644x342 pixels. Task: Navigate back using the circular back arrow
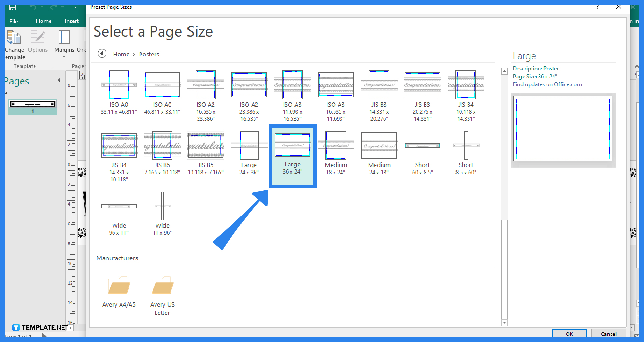[102, 54]
